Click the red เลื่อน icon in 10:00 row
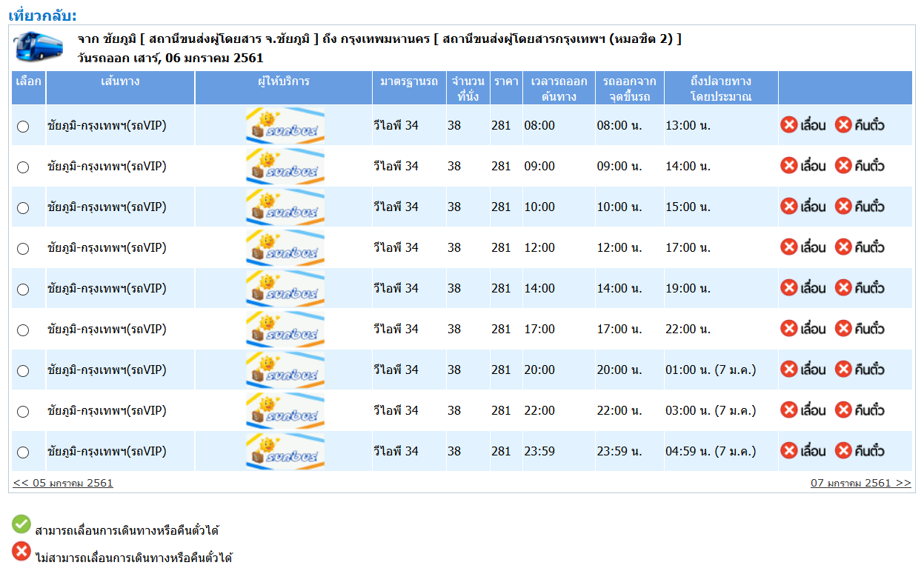Image resolution: width=924 pixels, height=568 pixels. pyautogui.click(x=788, y=206)
